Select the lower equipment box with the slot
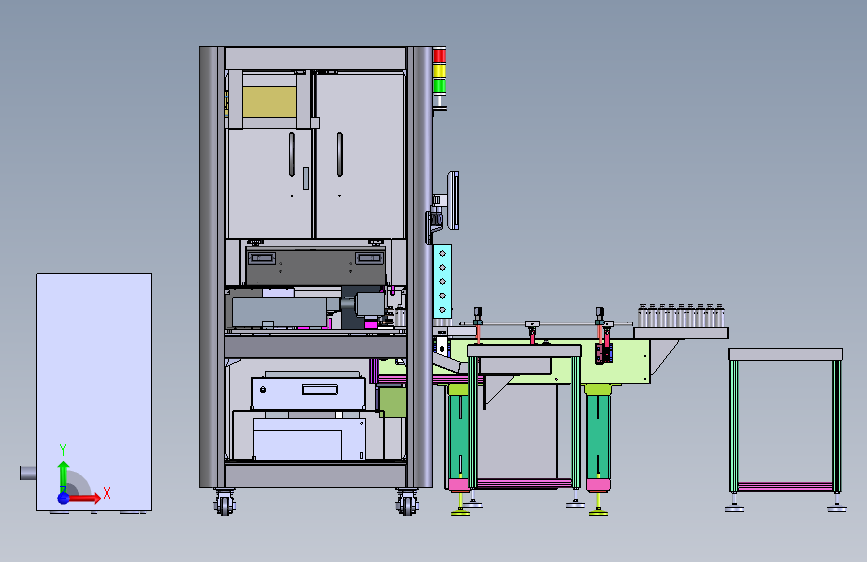The height and width of the screenshot is (562, 867). coord(309,393)
